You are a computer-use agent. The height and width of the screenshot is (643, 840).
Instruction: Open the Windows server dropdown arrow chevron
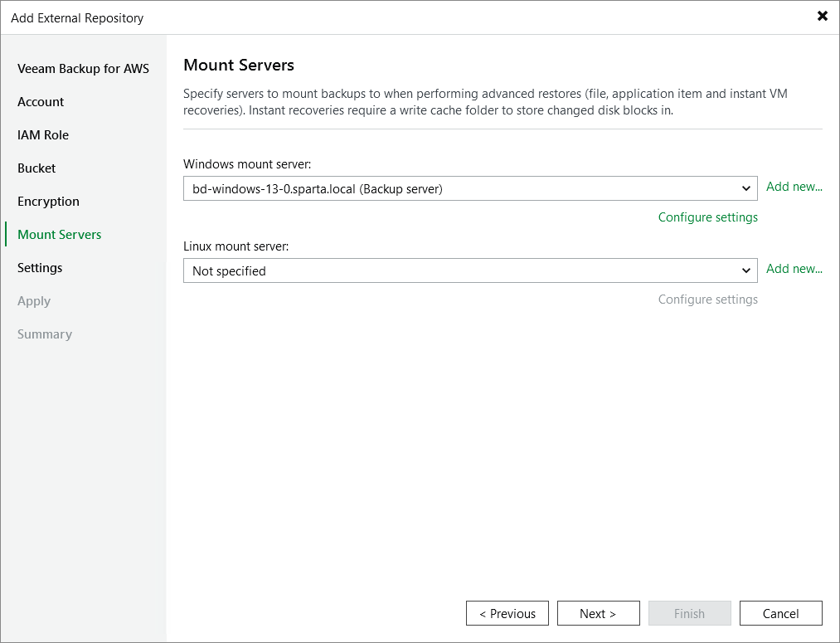(746, 188)
